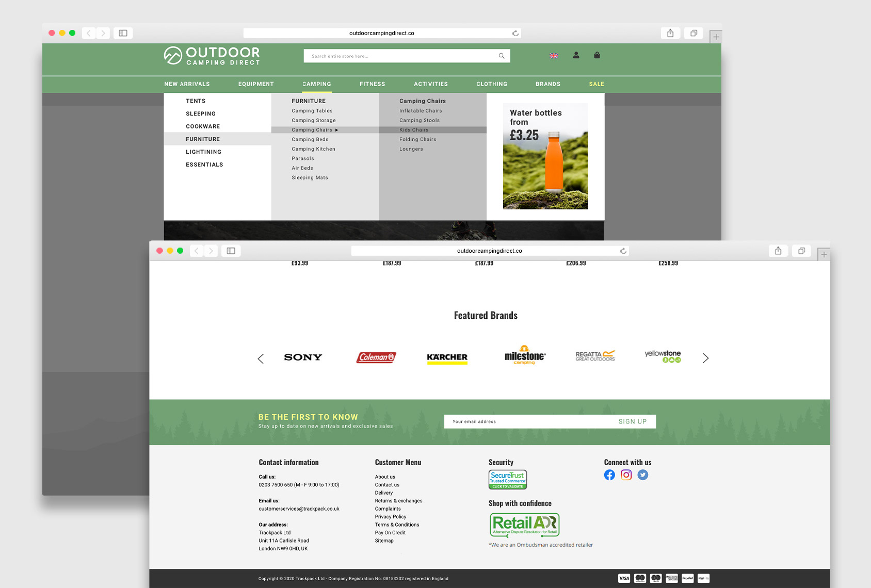Select TENTS in camping dropdown
Screen dimensions: 871x588
pyautogui.click(x=196, y=101)
